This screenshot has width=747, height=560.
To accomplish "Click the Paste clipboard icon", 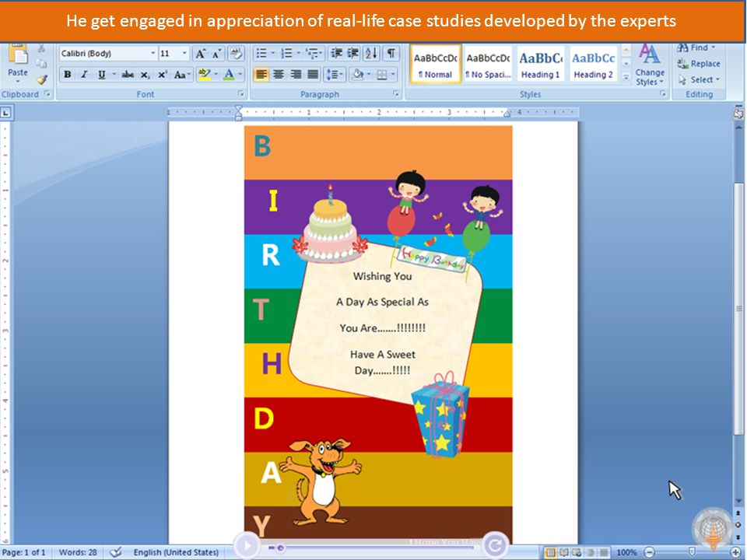I will pyautogui.click(x=18, y=54).
